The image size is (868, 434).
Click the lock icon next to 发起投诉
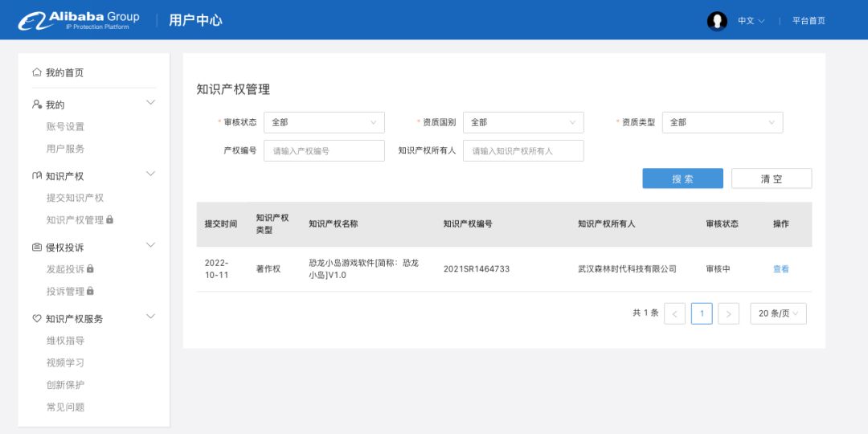tap(90, 268)
